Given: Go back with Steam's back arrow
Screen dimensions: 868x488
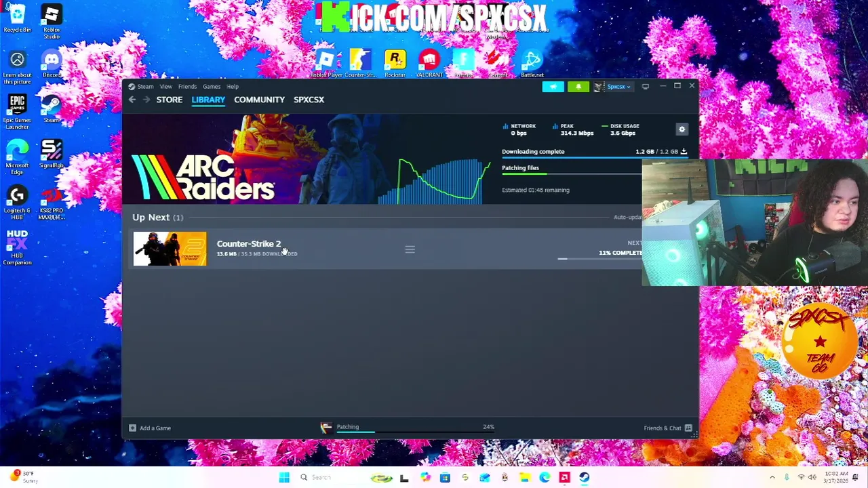Looking at the screenshot, I should tap(132, 100).
